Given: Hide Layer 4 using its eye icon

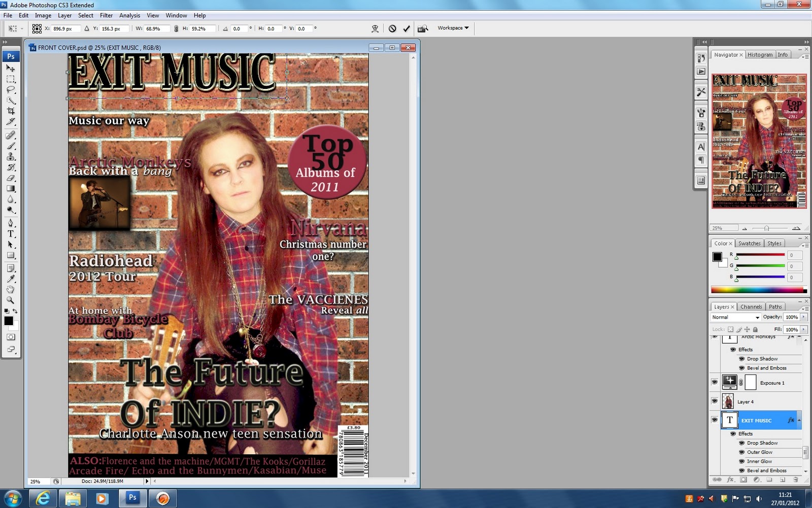Looking at the screenshot, I should tap(715, 401).
